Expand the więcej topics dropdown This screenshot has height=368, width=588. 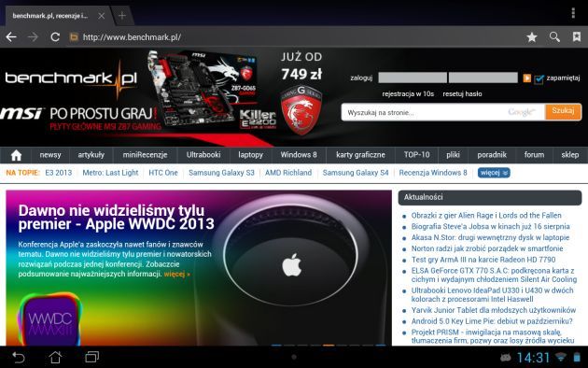[494, 173]
